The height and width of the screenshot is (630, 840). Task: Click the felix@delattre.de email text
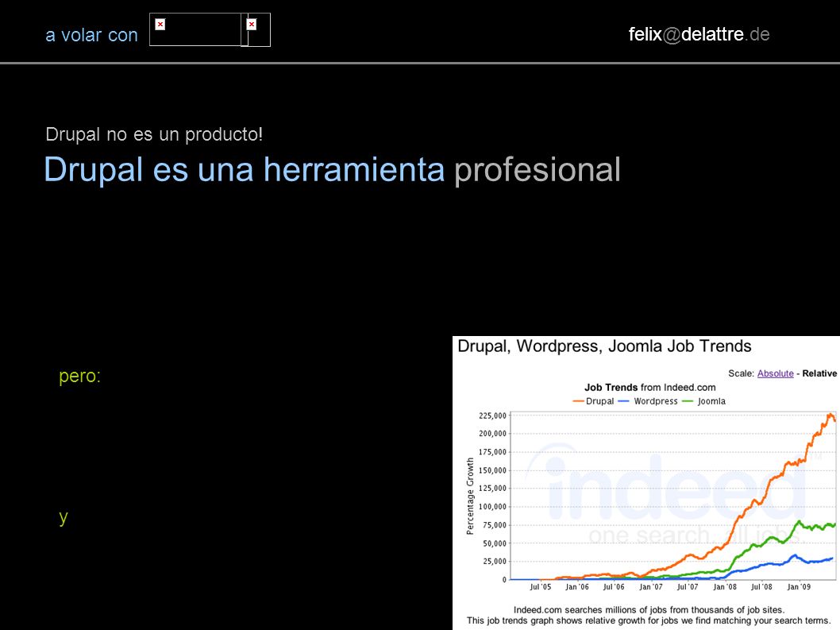point(699,34)
